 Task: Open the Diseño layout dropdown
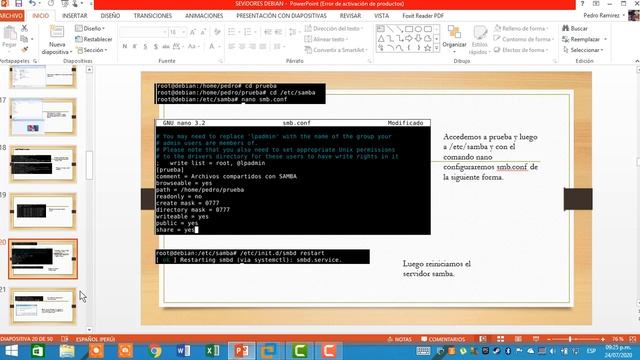pyautogui.click(x=90, y=29)
